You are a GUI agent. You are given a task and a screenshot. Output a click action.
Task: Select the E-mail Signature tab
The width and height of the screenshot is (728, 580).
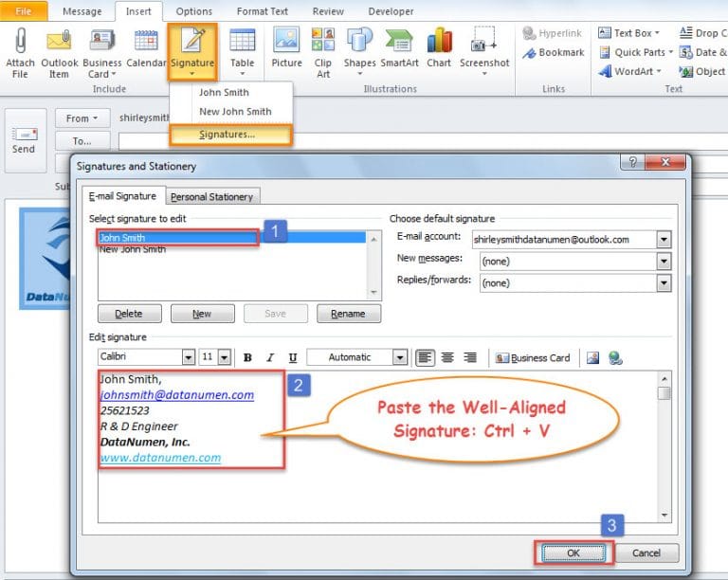tap(123, 196)
